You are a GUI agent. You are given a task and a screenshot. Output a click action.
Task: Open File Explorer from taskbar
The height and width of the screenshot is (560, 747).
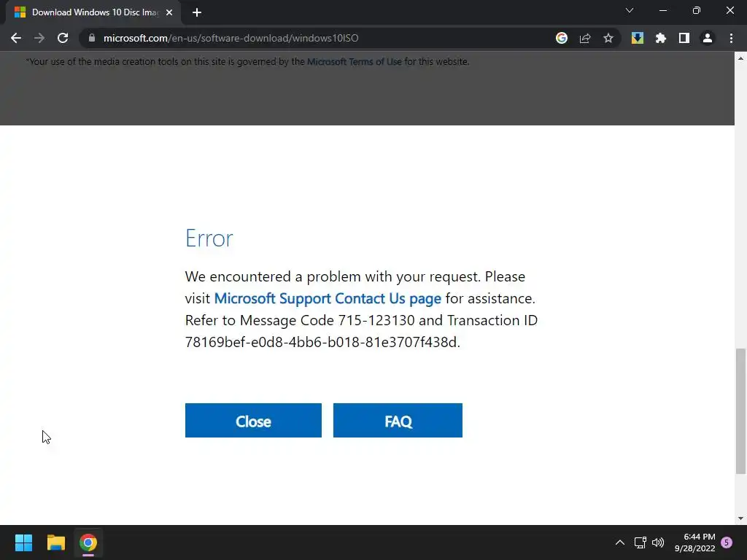pos(55,542)
